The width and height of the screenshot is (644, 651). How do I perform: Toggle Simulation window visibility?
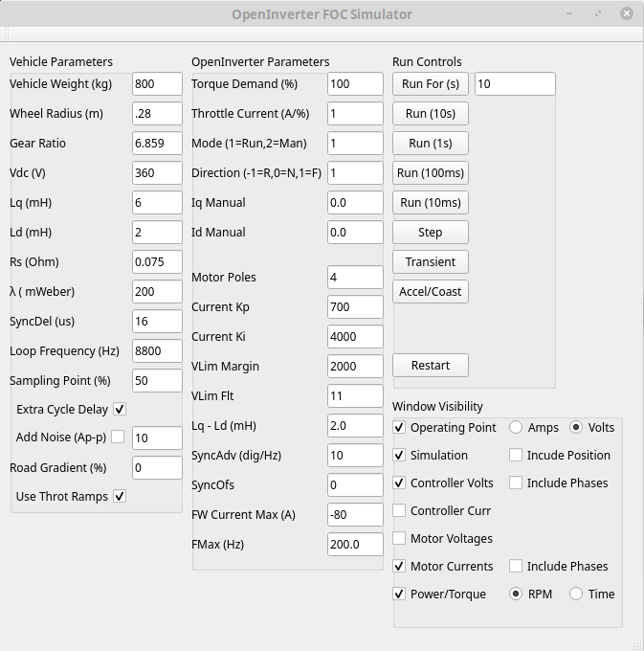click(399, 455)
